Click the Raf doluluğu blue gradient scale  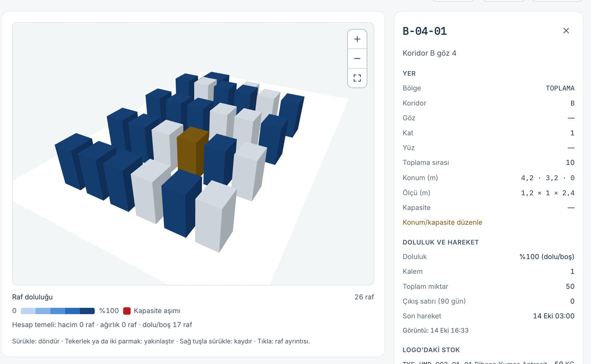(58, 311)
